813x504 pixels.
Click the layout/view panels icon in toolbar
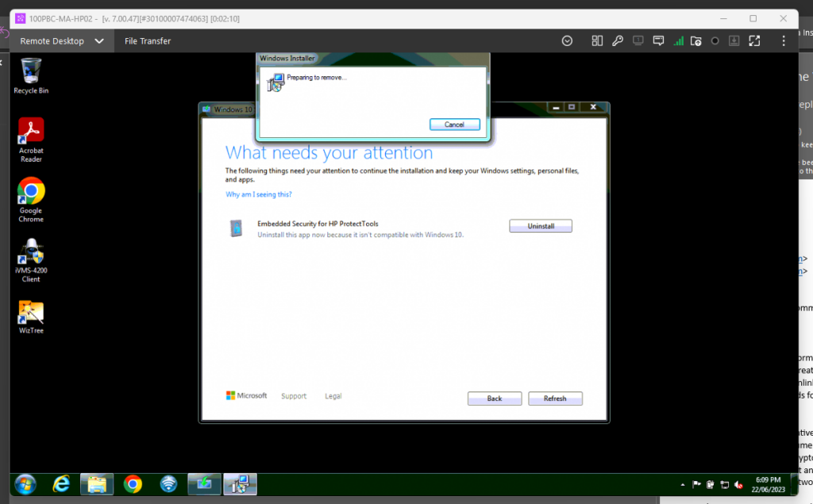[x=597, y=41]
